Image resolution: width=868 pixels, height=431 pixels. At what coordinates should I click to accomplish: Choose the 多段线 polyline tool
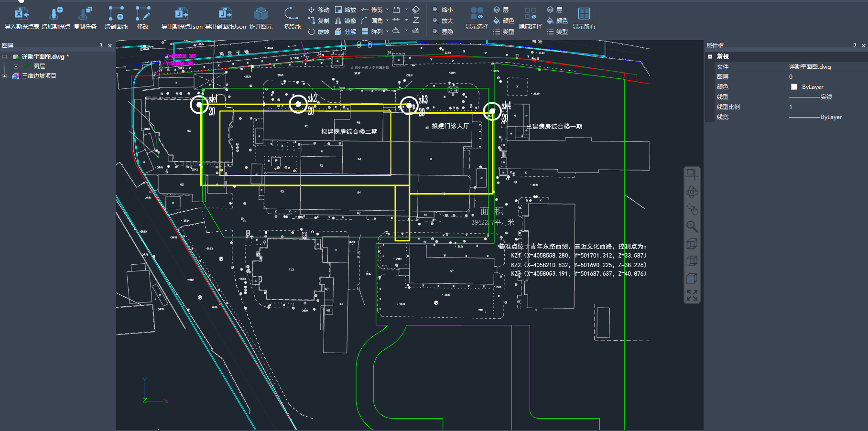[292, 18]
